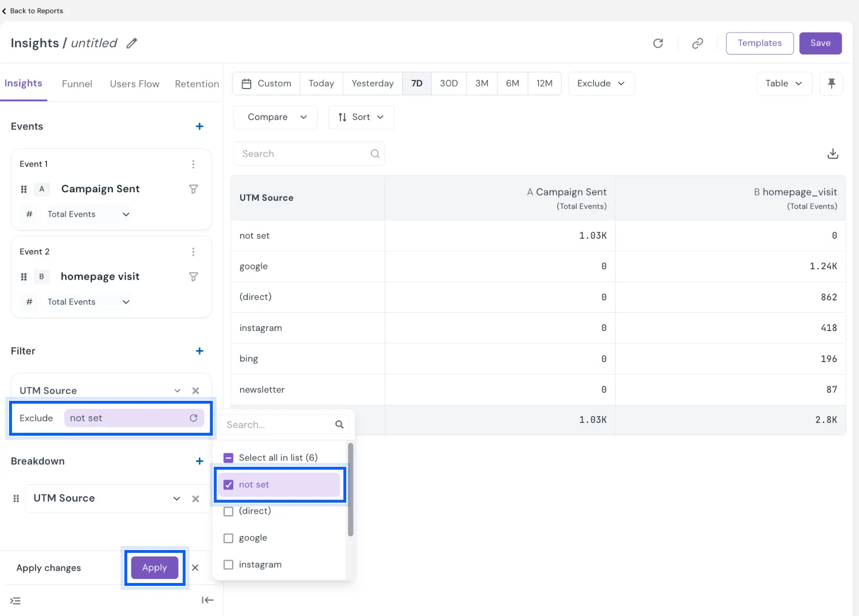859x616 pixels.
Task: Go Back to Reports
Action: click(x=33, y=11)
